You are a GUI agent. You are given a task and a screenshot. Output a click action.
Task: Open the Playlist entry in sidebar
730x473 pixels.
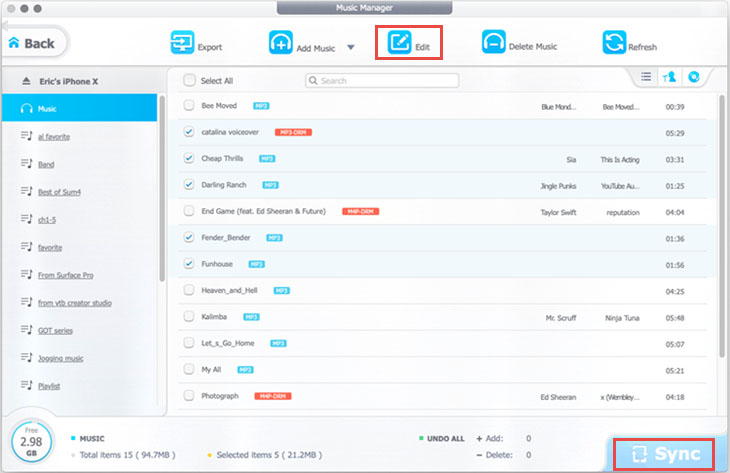pyautogui.click(x=49, y=386)
